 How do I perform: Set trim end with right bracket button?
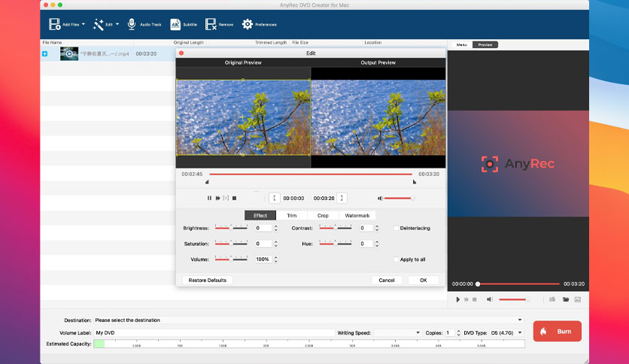click(x=342, y=198)
